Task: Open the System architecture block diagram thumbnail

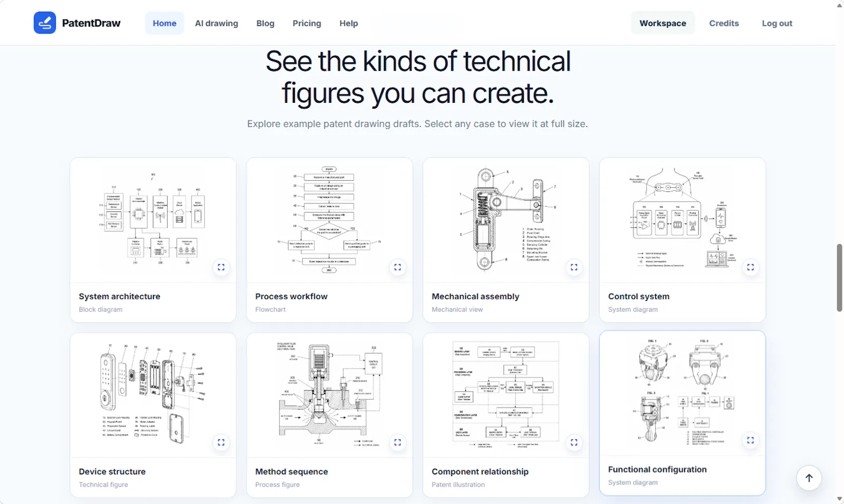Action: click(153, 220)
